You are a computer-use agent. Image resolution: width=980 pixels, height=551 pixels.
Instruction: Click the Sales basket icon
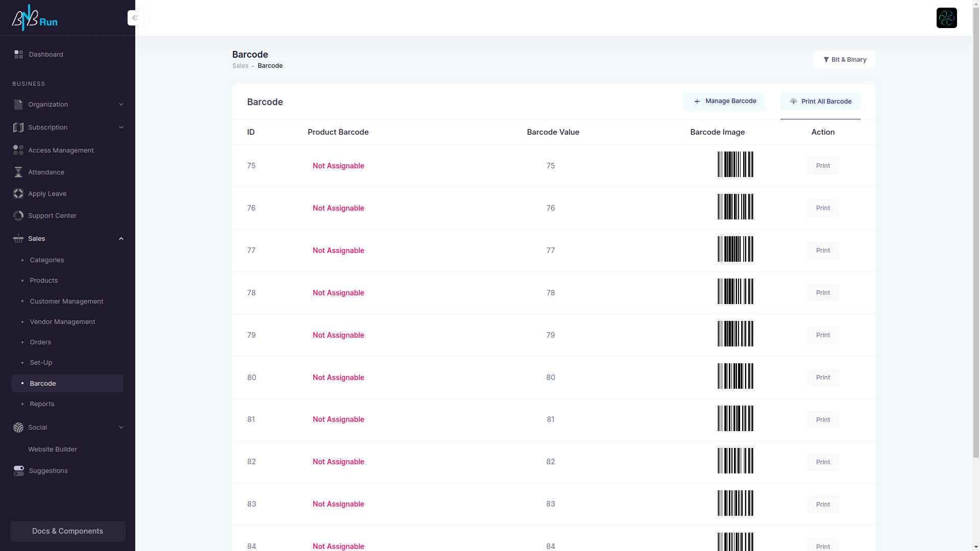click(18, 239)
